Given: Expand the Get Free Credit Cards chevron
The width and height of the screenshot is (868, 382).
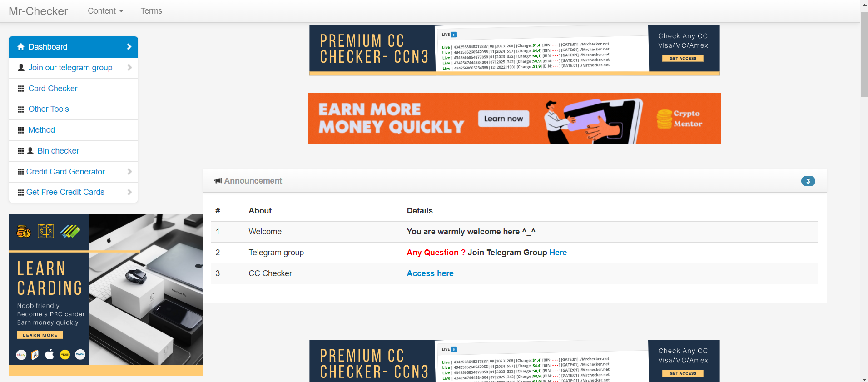Looking at the screenshot, I should [129, 192].
